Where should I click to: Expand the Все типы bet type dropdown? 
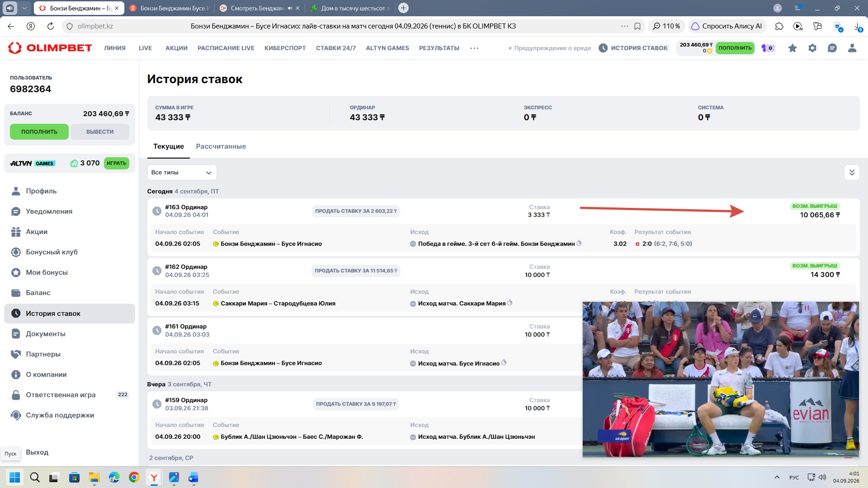[182, 173]
